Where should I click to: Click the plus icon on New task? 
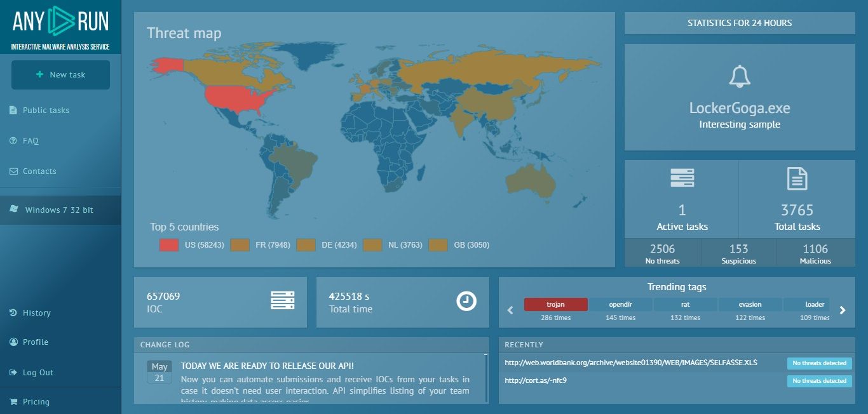tap(40, 75)
